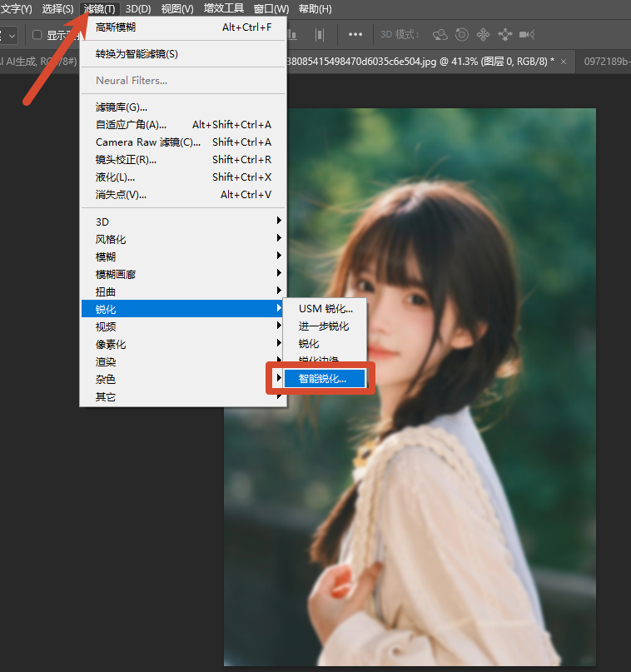
Task: Select the 3D zoom video-camera tool
Action: (x=527, y=35)
